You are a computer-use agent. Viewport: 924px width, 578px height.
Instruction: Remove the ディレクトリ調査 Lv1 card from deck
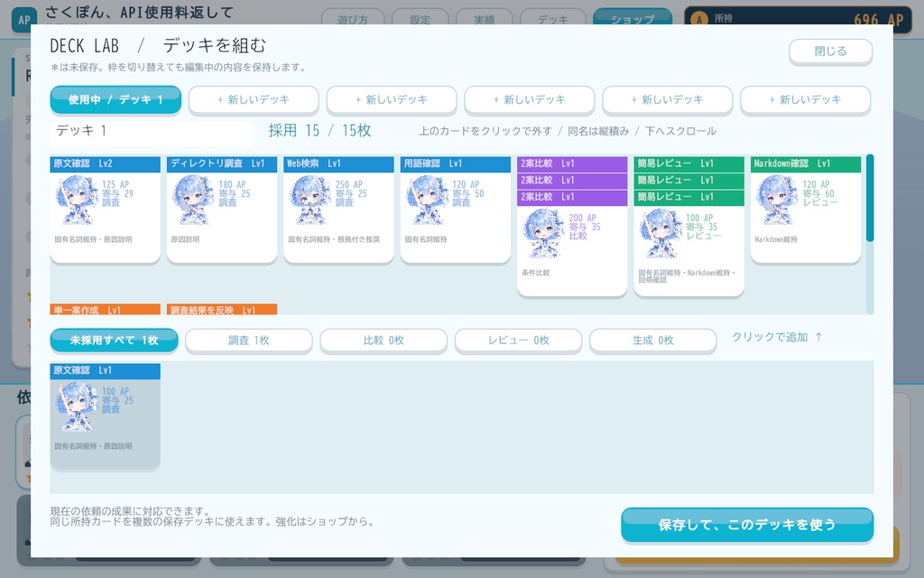coord(222,210)
